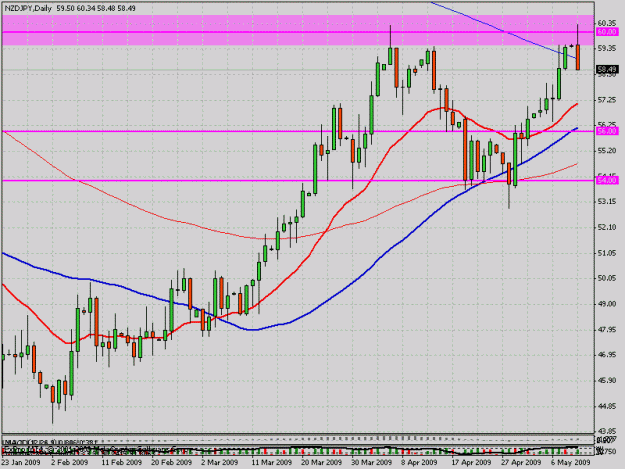The image size is (625, 469).
Task: Click the 17 Apr 2009 date label
Action: pyautogui.click(x=471, y=462)
